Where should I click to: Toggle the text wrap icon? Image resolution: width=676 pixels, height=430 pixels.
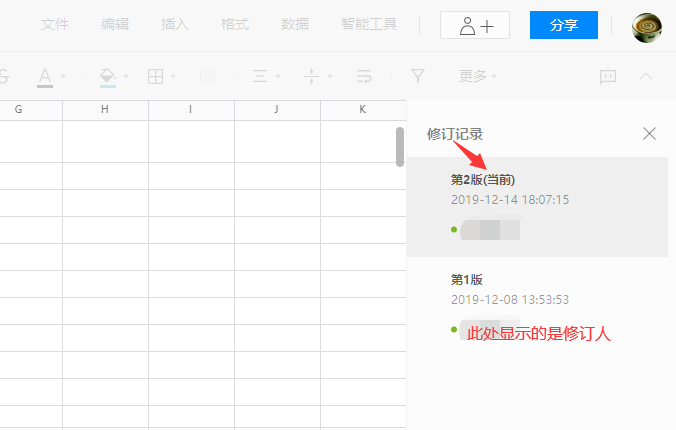pos(364,77)
